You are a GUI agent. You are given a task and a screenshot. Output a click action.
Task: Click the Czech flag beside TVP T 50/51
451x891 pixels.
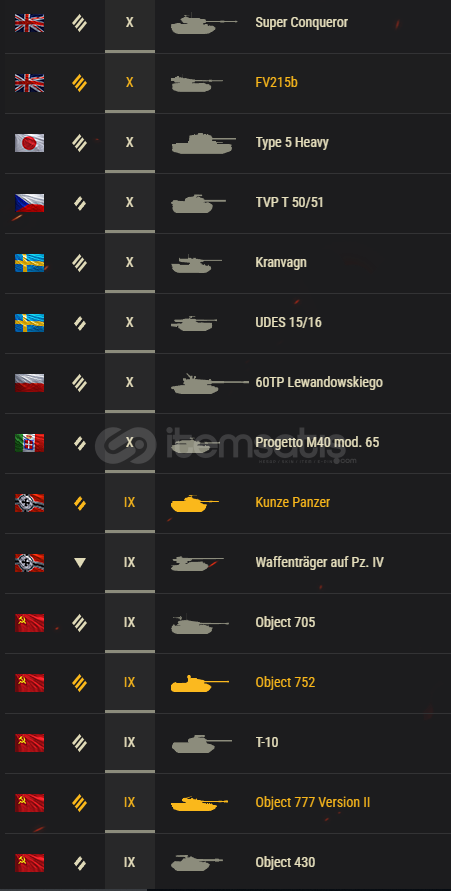(x=30, y=203)
